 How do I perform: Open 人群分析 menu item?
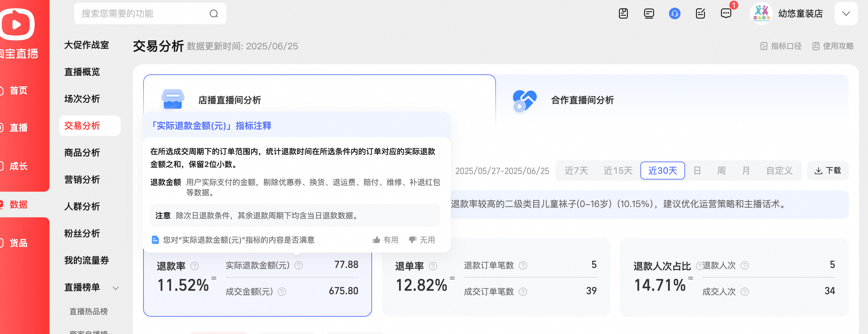[82, 206]
